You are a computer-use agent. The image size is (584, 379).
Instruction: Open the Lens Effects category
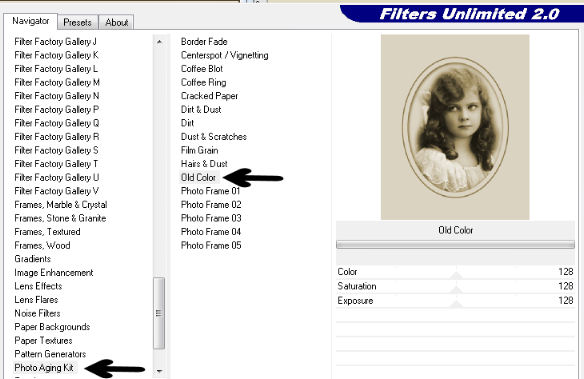tap(38, 286)
